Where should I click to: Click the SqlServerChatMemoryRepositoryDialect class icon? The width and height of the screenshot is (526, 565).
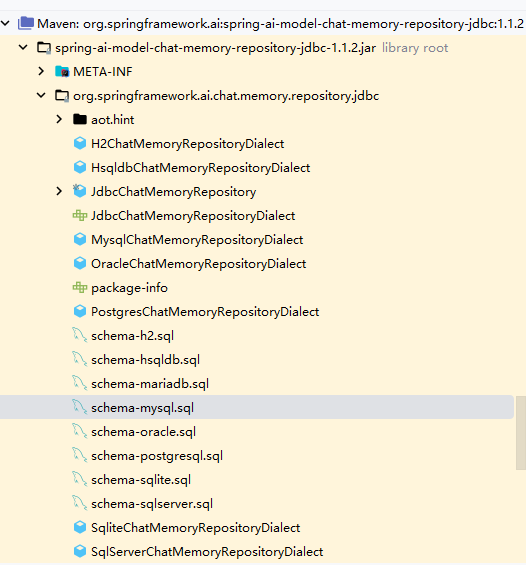[80, 551]
